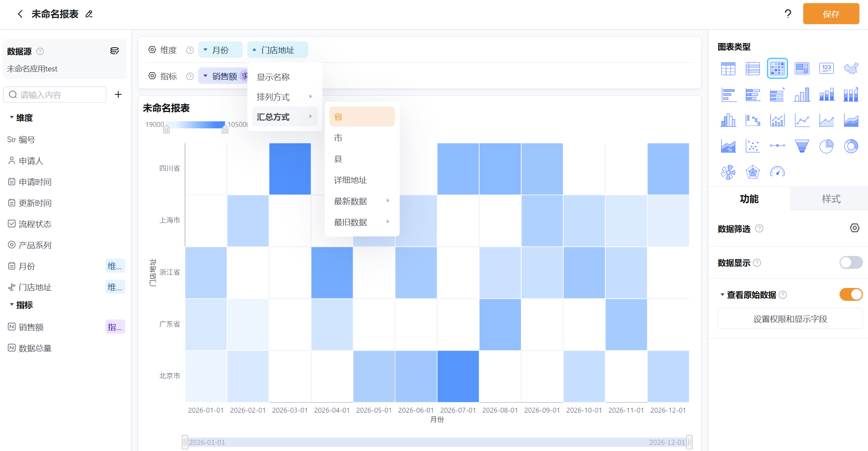Pick the percent area chart type
Screen dimensions: 868x451
pos(728,146)
